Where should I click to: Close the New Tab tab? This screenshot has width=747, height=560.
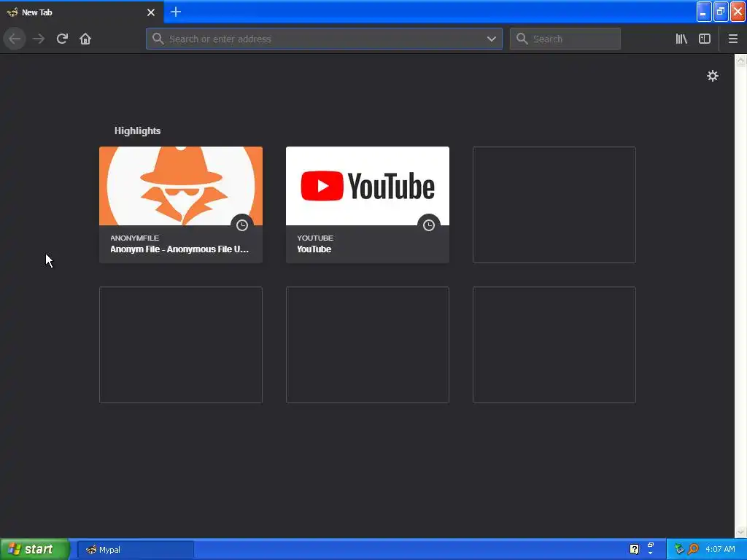click(151, 12)
